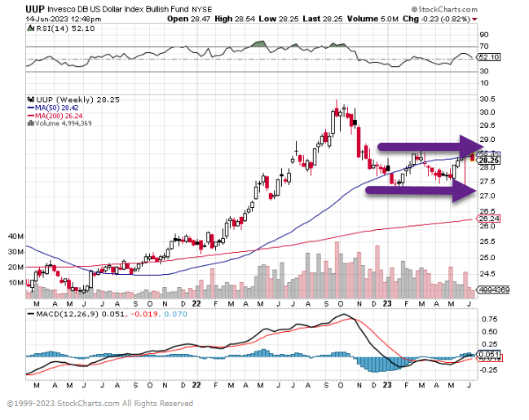Click the 29.5 price axis label
Viewport: 529px width, 420px height.
[487, 126]
